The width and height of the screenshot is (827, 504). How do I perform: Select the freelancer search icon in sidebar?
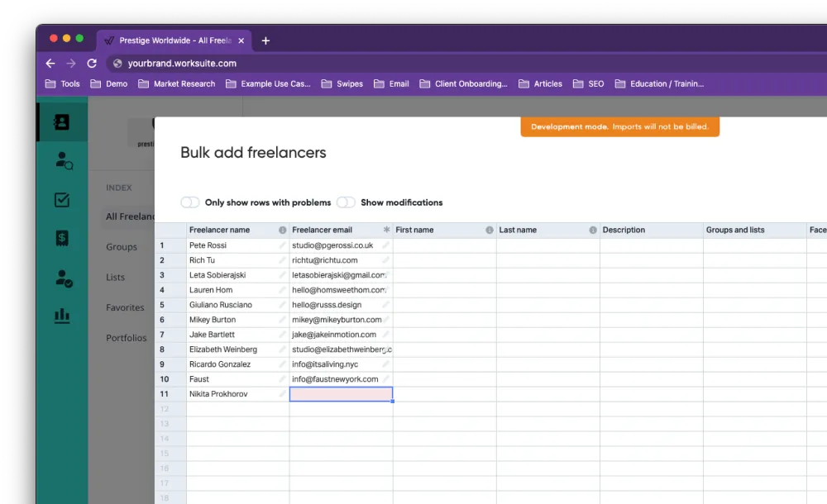62,160
